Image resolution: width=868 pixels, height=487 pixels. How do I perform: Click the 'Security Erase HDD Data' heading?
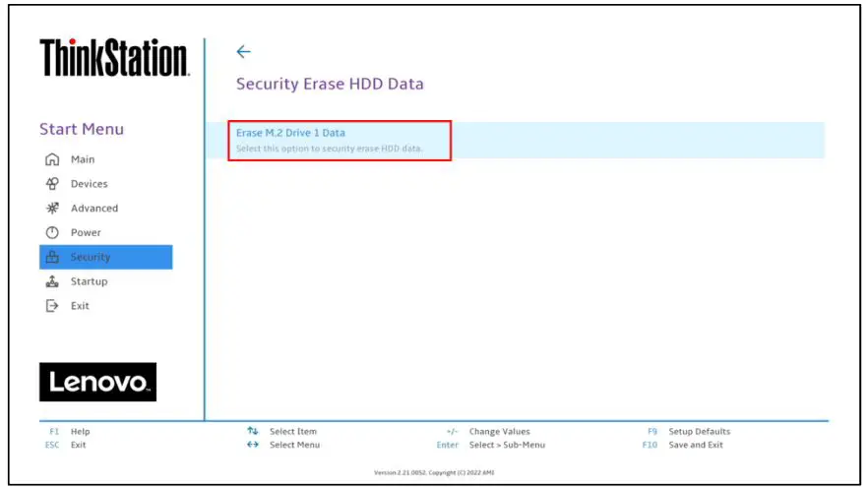point(330,84)
